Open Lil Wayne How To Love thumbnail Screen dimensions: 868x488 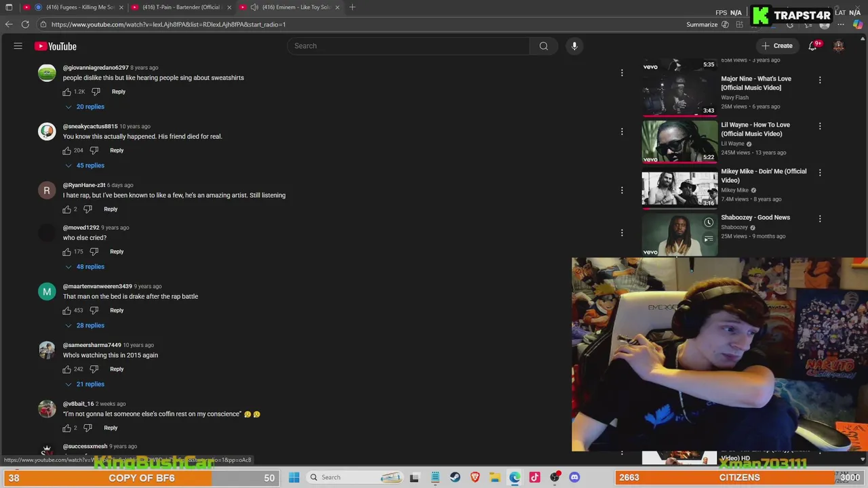click(679, 142)
